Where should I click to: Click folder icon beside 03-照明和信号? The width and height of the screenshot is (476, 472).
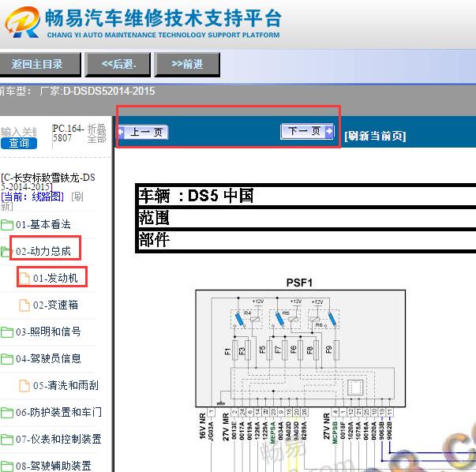6,332
